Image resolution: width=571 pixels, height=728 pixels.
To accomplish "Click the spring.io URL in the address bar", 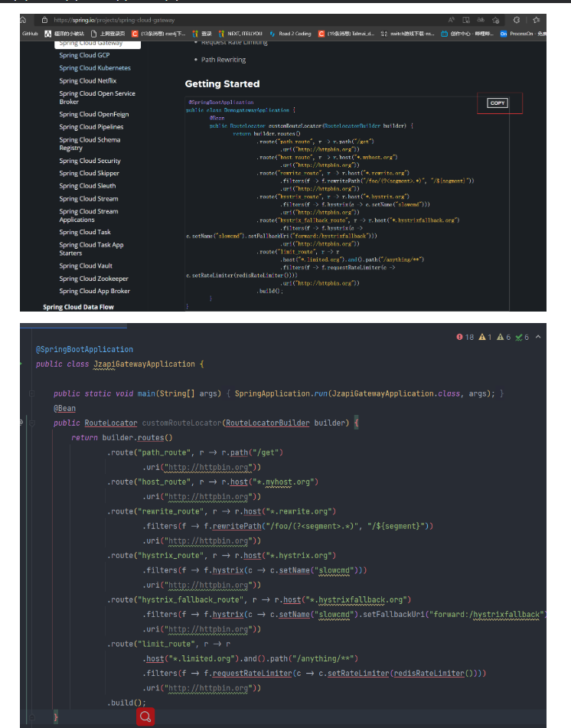I will click(114, 20).
